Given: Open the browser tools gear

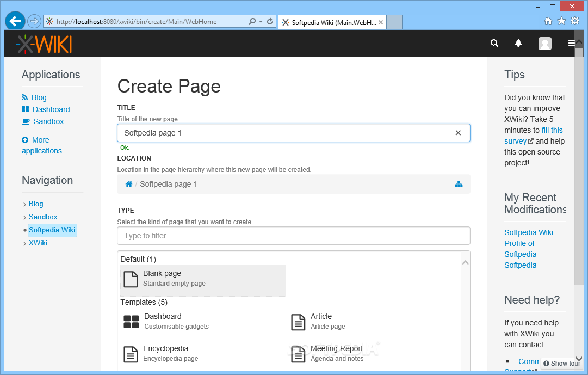Looking at the screenshot, I should (x=575, y=21).
